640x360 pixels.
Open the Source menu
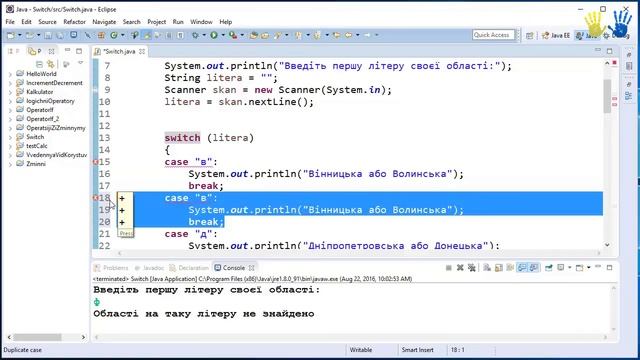pyautogui.click(x=47, y=22)
